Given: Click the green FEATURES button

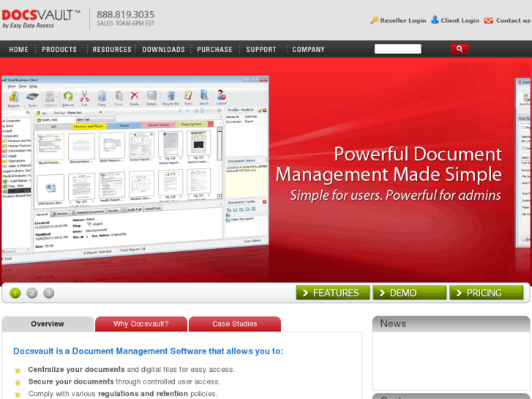Looking at the screenshot, I should click(332, 293).
